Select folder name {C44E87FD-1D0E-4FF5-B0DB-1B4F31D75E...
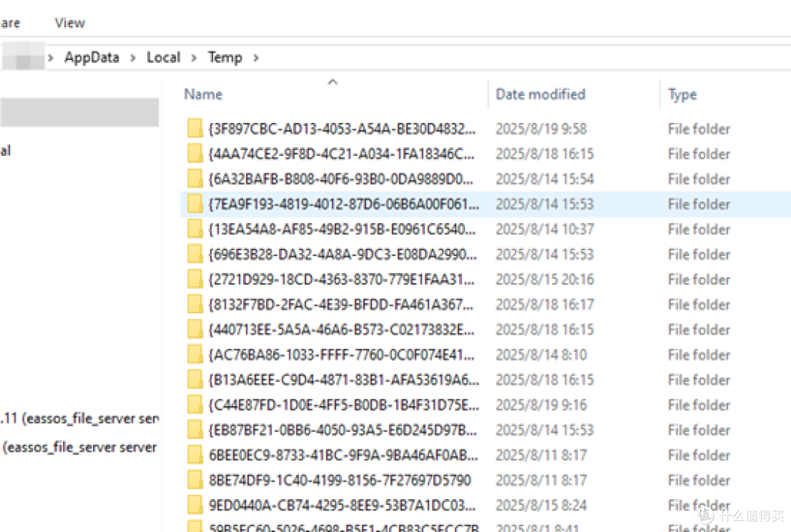Image resolution: width=791 pixels, height=532 pixels. [344, 405]
